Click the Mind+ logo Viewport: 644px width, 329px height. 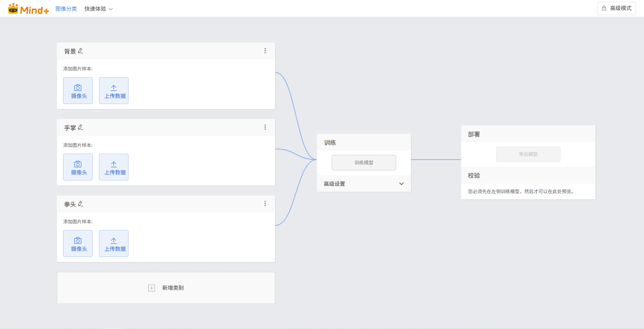tap(29, 9)
